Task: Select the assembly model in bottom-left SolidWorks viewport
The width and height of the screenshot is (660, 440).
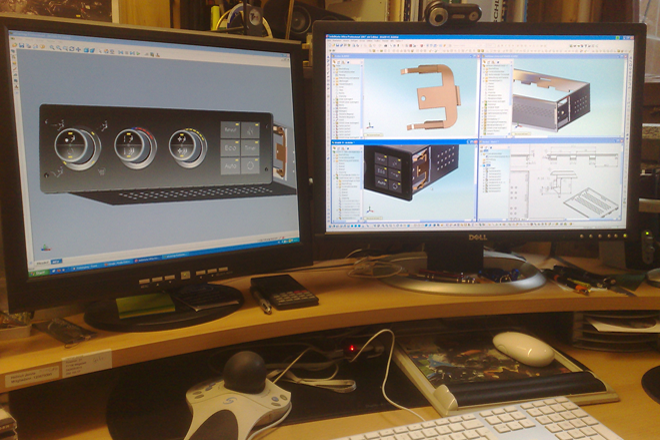Action: [411, 171]
